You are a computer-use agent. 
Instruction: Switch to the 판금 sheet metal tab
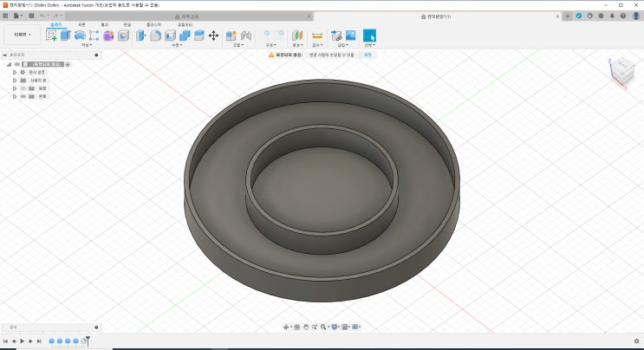[127, 25]
